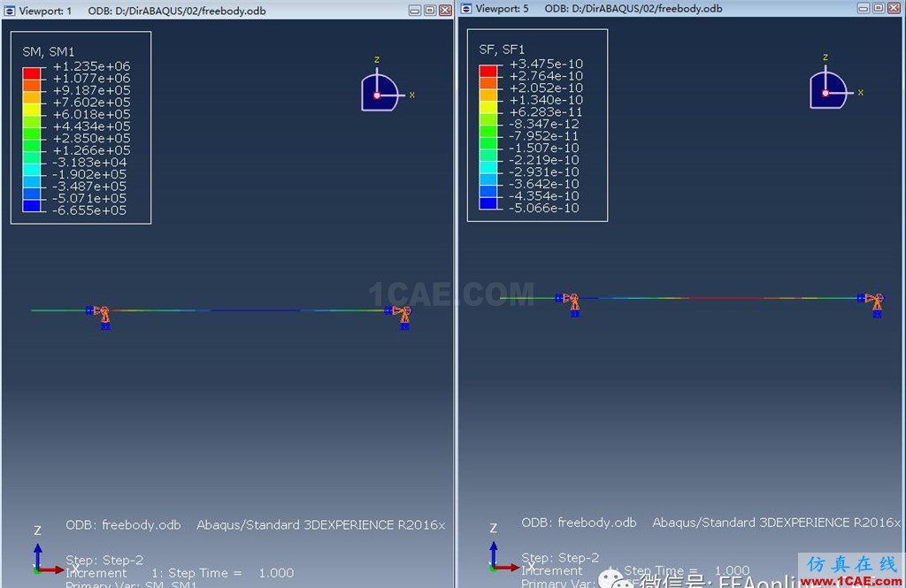Close Viewport 5
The image size is (906, 588).
point(894,8)
